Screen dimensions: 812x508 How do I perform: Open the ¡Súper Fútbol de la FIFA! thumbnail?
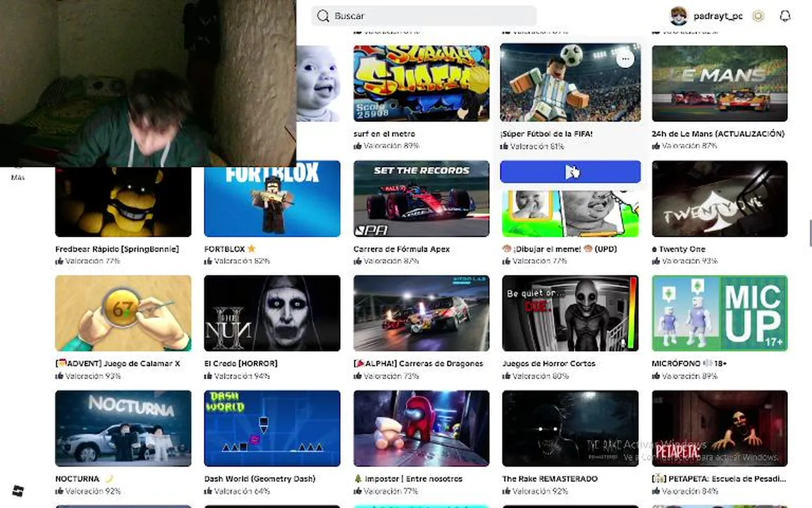pyautogui.click(x=570, y=83)
